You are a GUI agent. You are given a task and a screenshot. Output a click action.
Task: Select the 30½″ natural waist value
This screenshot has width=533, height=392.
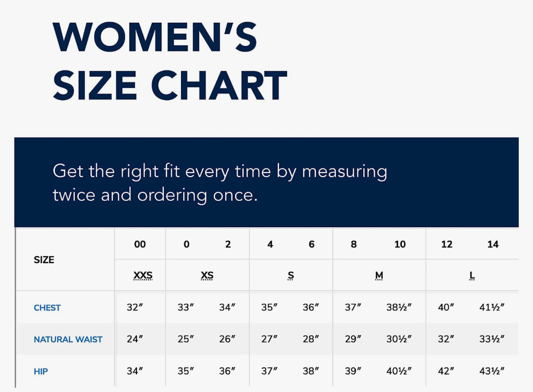(x=399, y=339)
